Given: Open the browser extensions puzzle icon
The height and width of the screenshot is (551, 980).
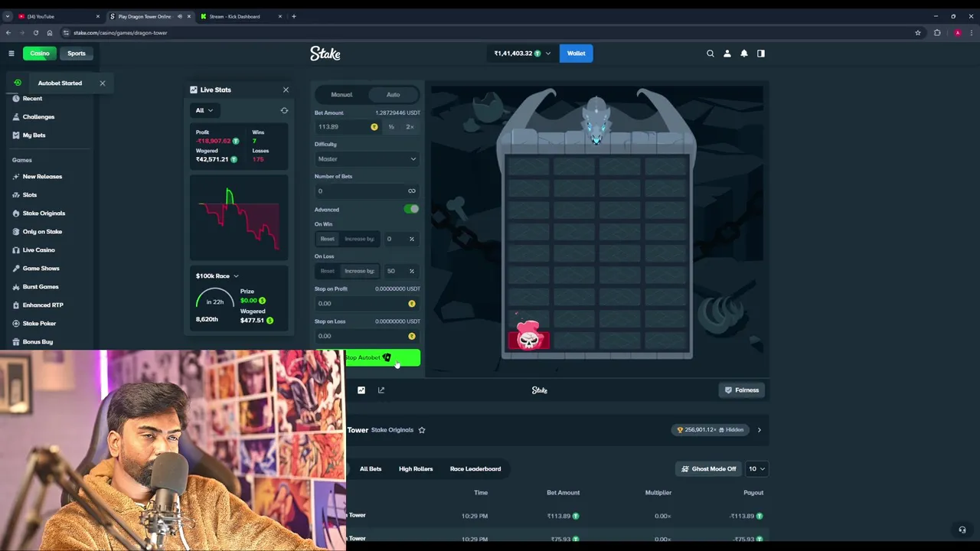Looking at the screenshot, I should coord(937,33).
